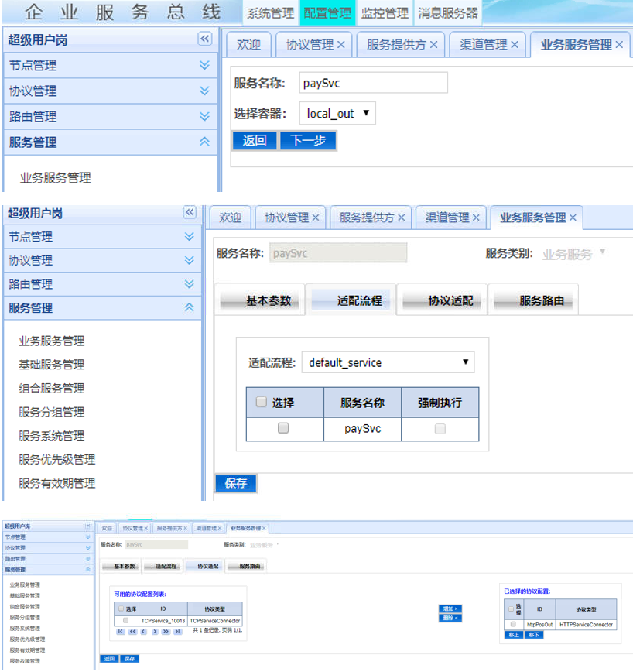Enable 强制执行 checkbox for paySvc
This screenshot has height=672, width=633.
pos(440,429)
